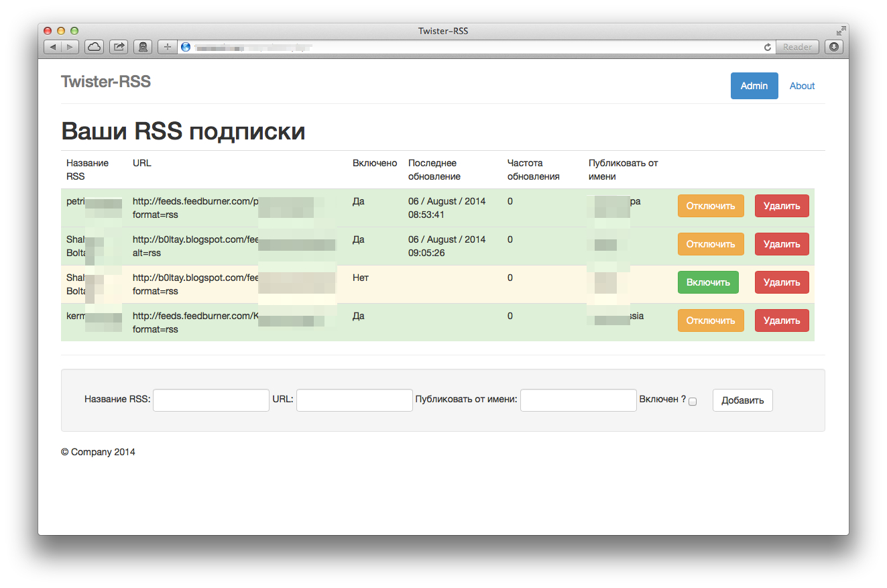This screenshot has width=887, height=588.
Task: Focus the URL input field in form
Action: 355,400
